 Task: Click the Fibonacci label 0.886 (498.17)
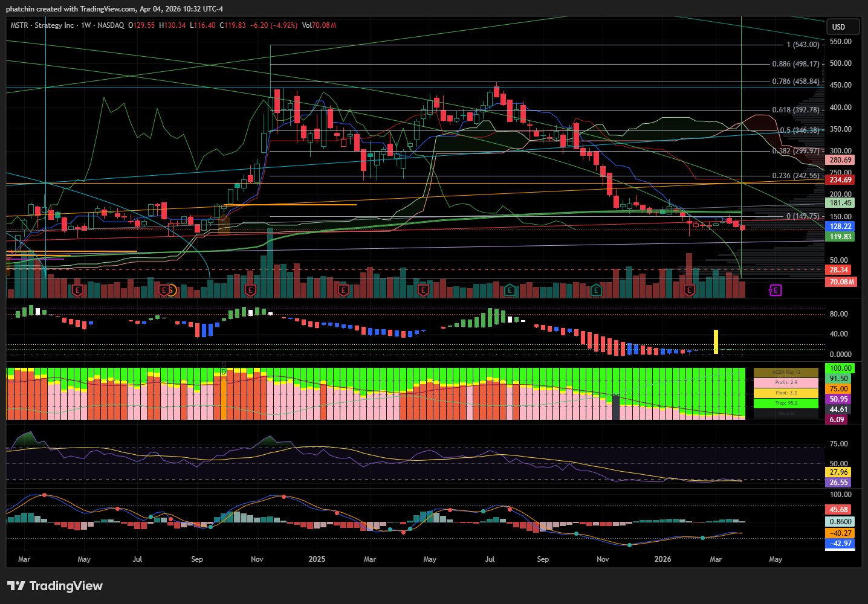point(796,64)
